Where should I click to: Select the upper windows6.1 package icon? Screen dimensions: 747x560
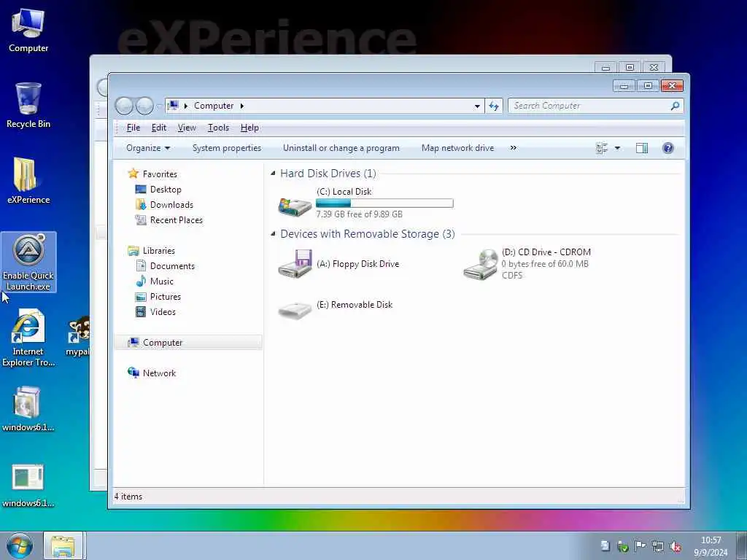(x=28, y=409)
